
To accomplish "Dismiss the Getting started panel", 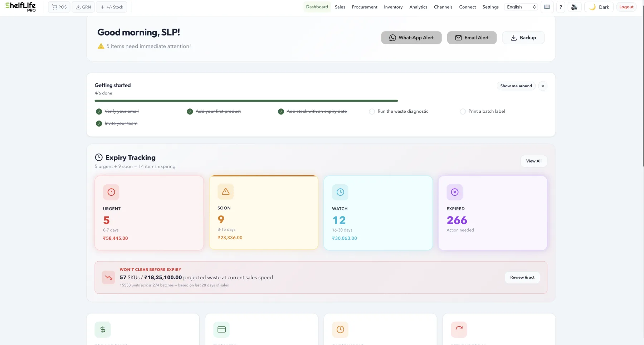I will coord(543,86).
